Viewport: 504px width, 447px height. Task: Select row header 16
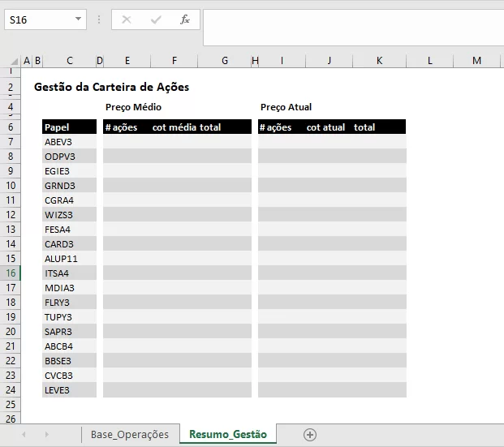pyautogui.click(x=11, y=273)
